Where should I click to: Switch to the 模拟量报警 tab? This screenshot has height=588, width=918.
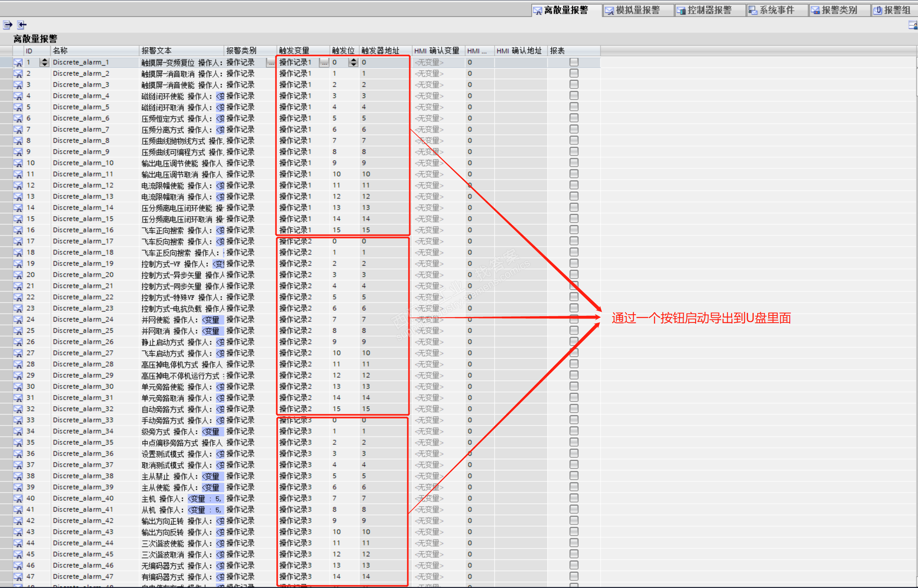(x=637, y=10)
